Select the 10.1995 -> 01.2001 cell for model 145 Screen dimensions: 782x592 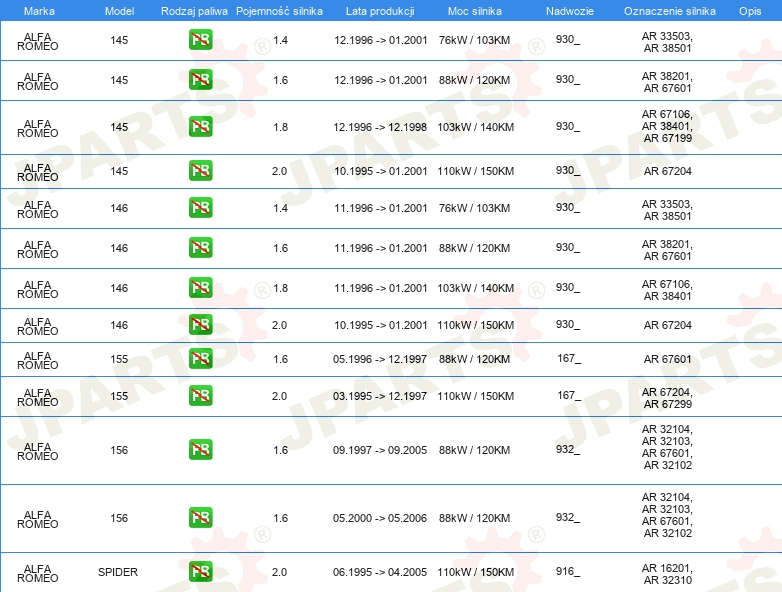point(381,171)
